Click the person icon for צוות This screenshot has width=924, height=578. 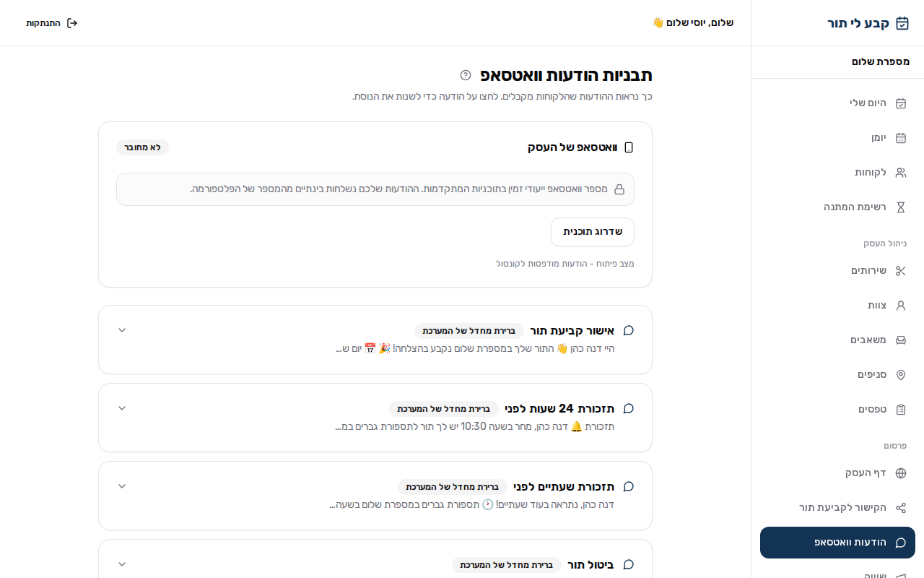pyautogui.click(x=901, y=306)
